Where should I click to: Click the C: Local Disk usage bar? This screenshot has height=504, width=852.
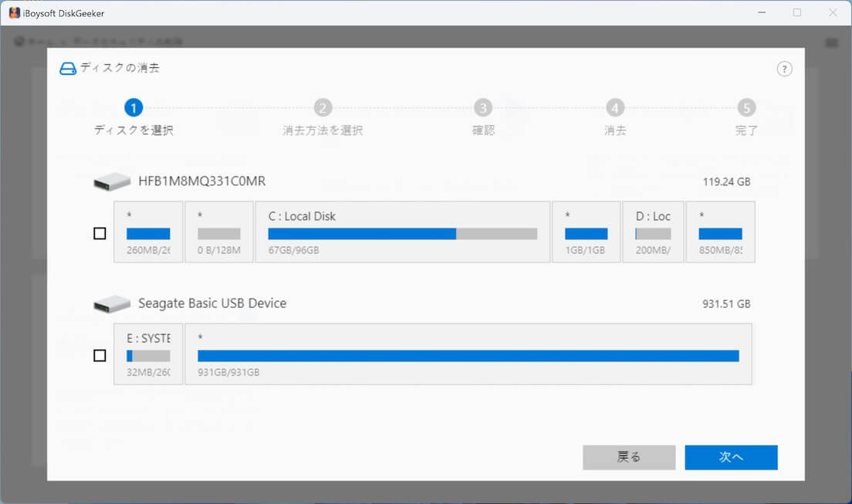click(403, 234)
